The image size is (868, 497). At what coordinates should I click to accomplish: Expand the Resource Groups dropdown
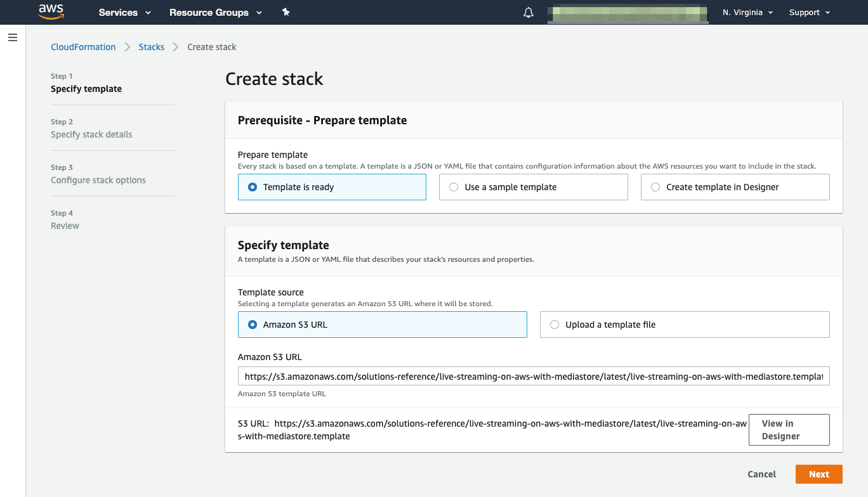216,13
